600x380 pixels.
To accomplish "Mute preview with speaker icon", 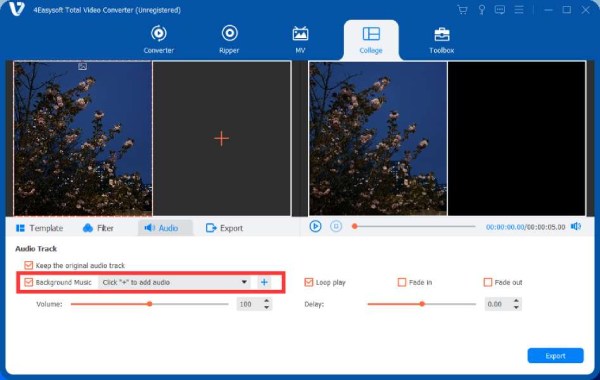I will 576,227.
